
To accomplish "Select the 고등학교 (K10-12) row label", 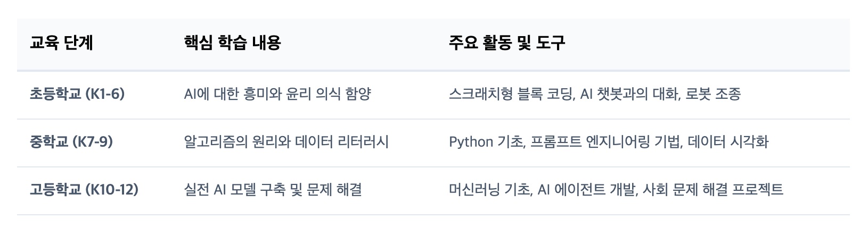I will (84, 190).
